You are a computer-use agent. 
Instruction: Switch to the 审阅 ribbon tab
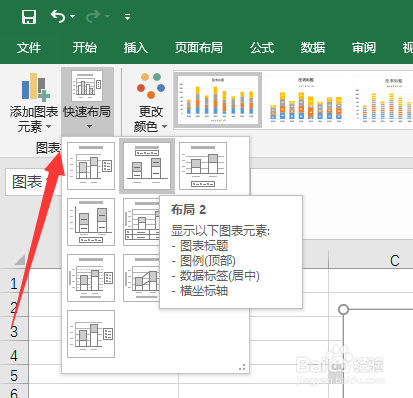tap(364, 48)
